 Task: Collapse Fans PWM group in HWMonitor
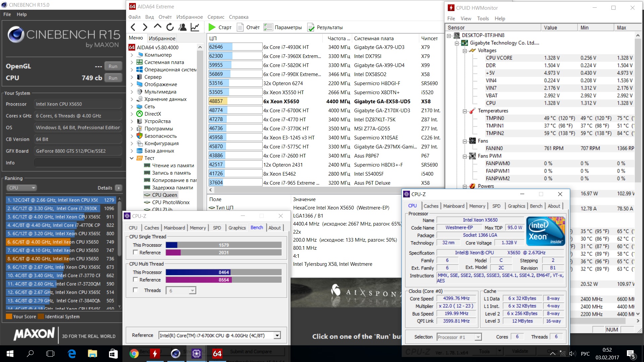click(x=465, y=156)
